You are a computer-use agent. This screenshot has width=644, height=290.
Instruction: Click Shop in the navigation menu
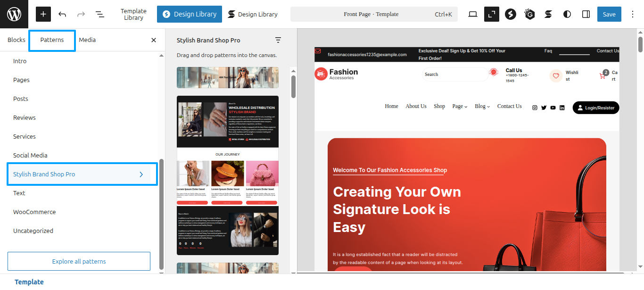point(439,107)
